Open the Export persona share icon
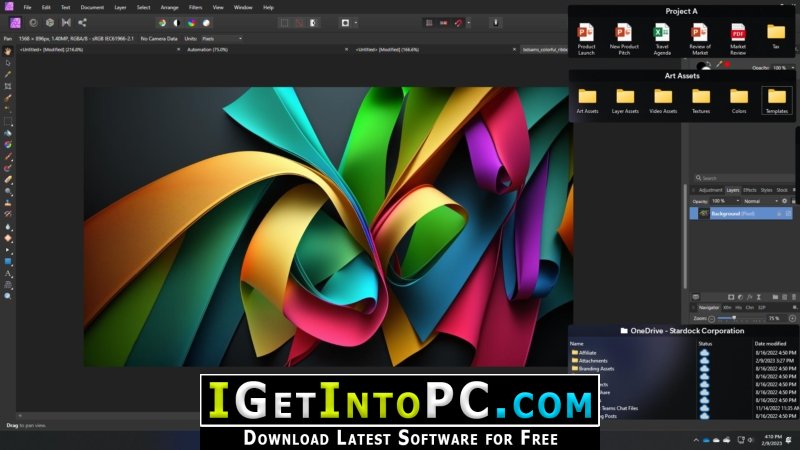 click(82, 22)
